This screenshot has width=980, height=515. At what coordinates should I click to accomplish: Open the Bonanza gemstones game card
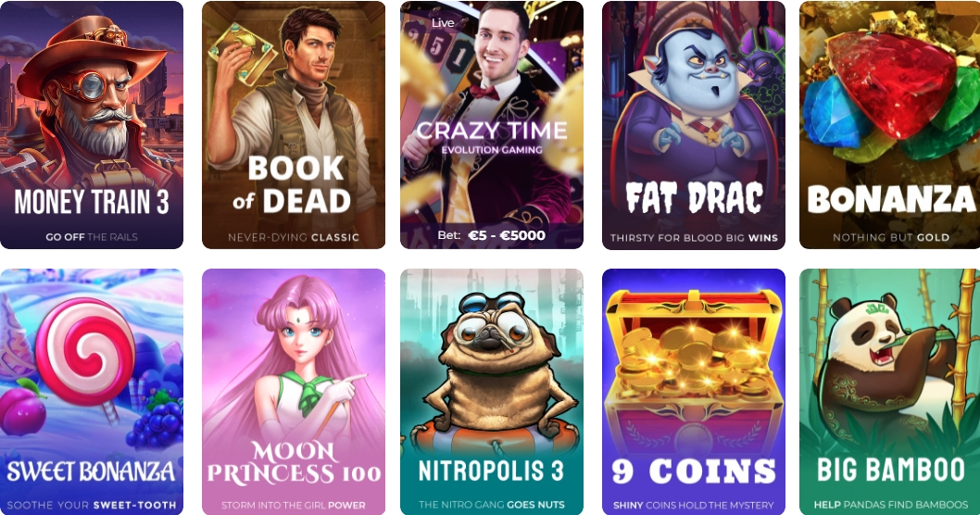pos(890,125)
